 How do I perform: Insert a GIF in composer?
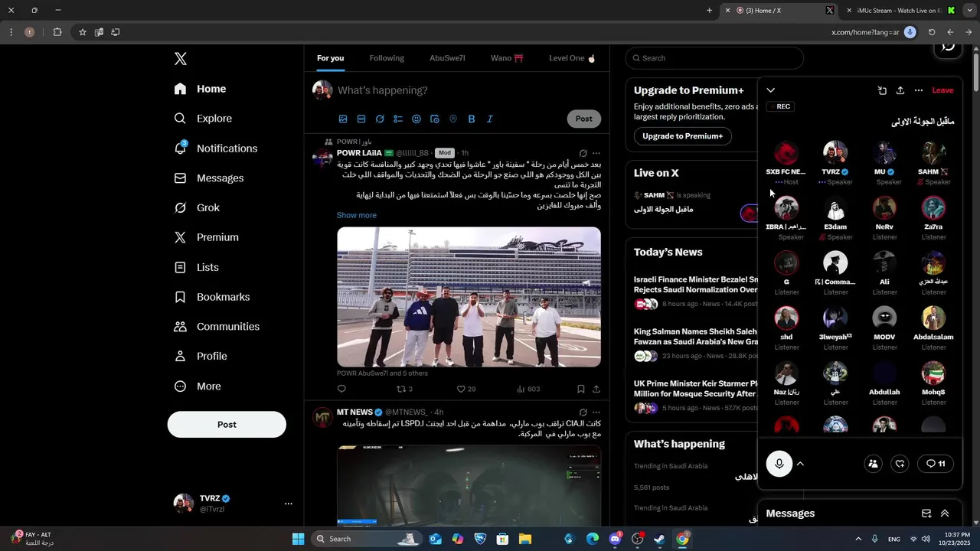tap(361, 119)
